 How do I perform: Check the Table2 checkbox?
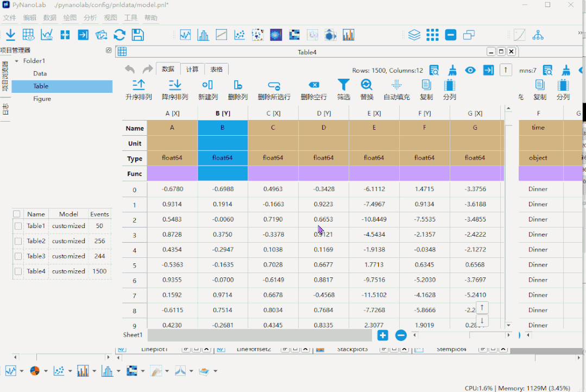(x=18, y=241)
